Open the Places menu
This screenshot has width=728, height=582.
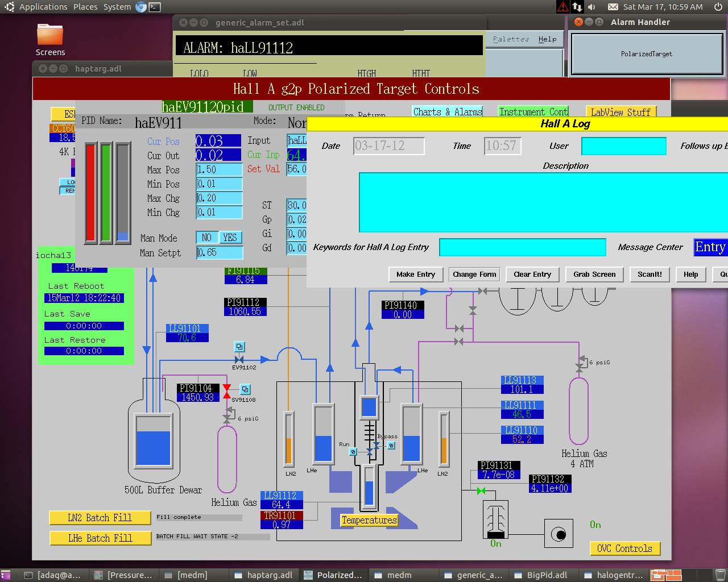tap(85, 7)
